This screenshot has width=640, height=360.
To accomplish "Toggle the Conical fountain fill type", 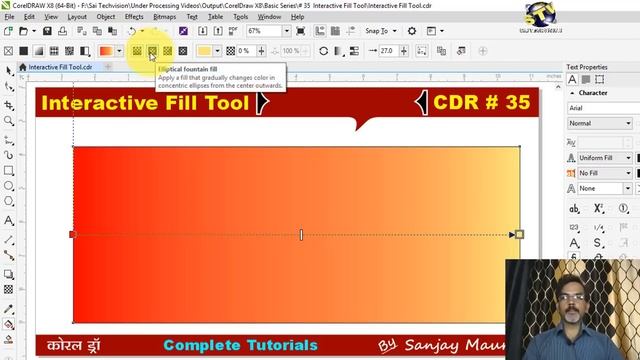I will point(167,51).
